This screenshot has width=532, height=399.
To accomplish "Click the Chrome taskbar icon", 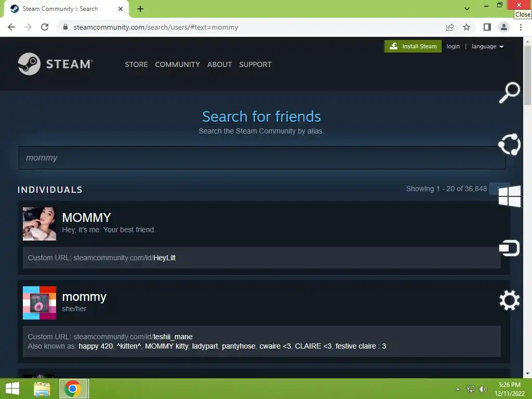I will pyautogui.click(x=73, y=389).
